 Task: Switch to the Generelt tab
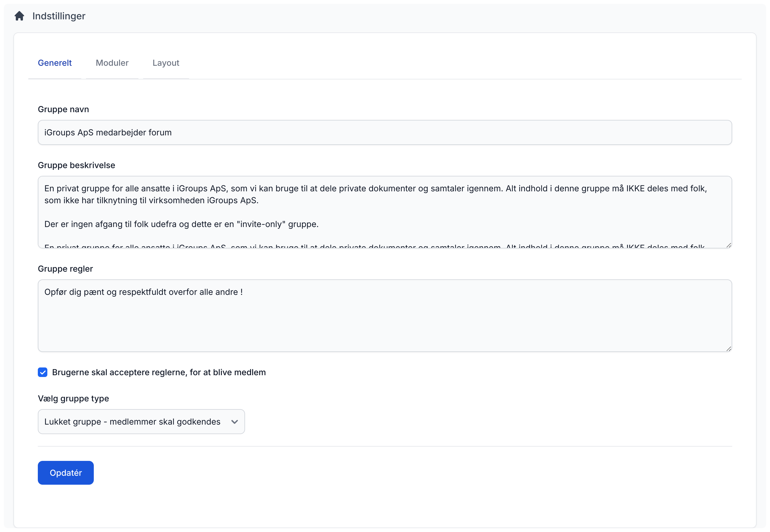point(55,63)
